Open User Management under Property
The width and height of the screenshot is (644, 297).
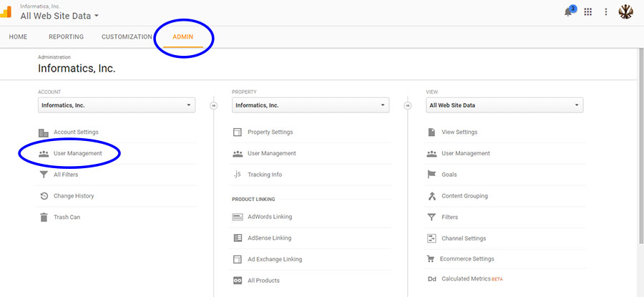271,153
